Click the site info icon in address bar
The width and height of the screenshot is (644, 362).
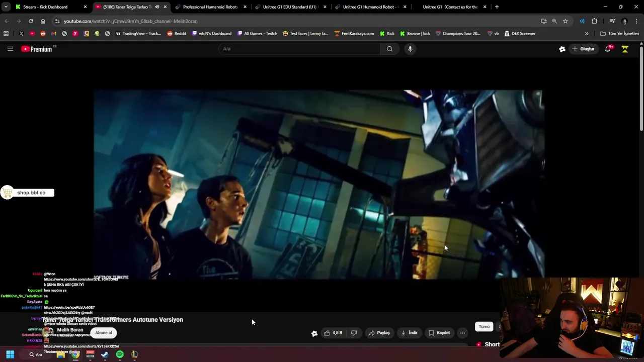[x=57, y=21]
